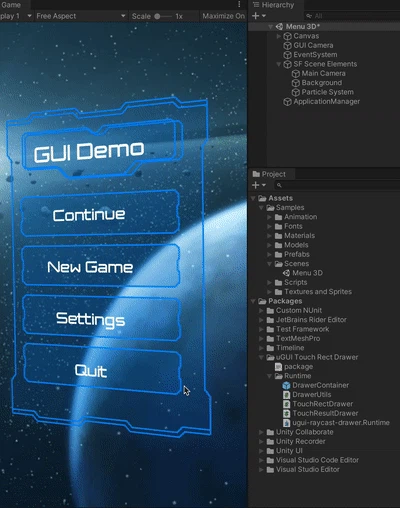The width and height of the screenshot is (400, 508).
Task: Click the TouchRectDrawer script icon
Action: 286,404
